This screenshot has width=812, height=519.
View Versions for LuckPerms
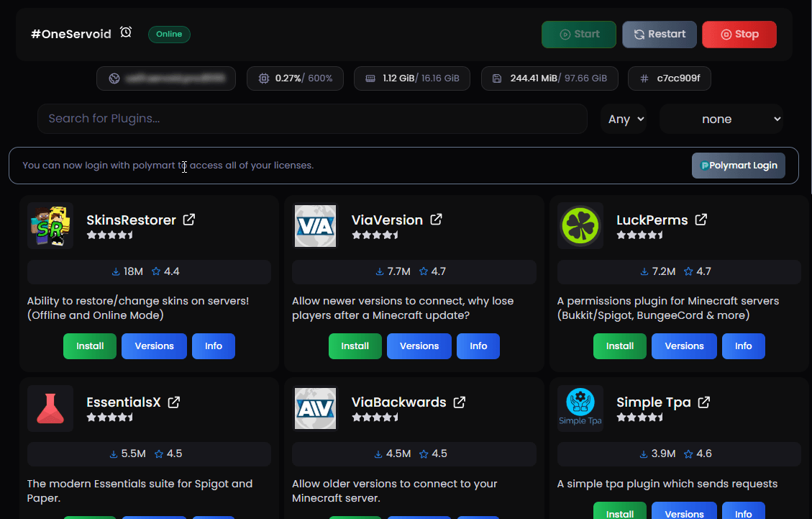tap(684, 346)
